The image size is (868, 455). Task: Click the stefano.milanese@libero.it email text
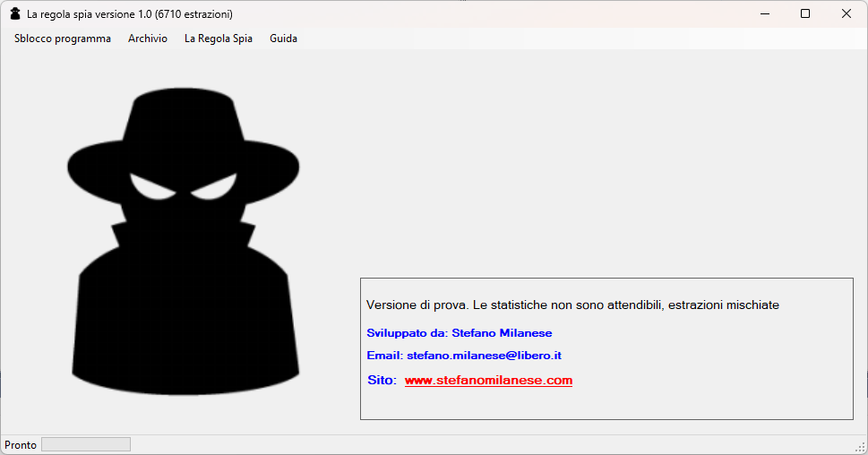tap(485, 356)
